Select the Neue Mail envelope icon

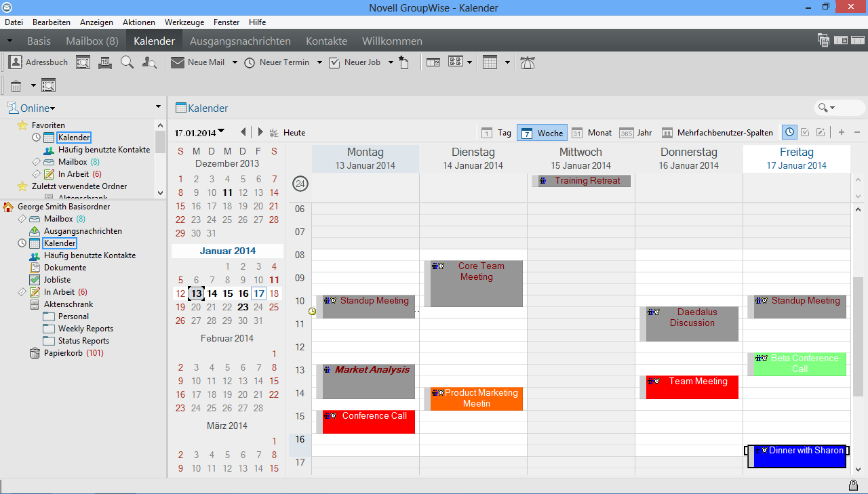[x=176, y=62]
